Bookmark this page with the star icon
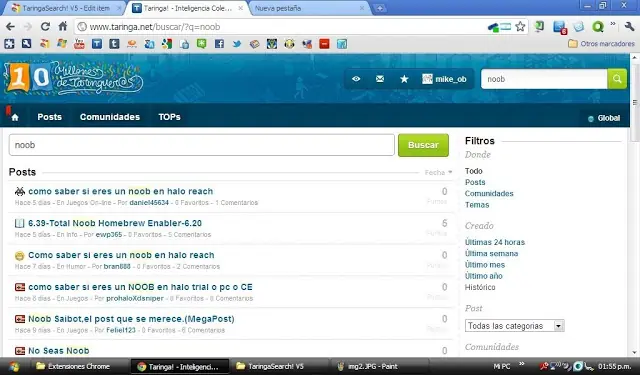 [520, 27]
